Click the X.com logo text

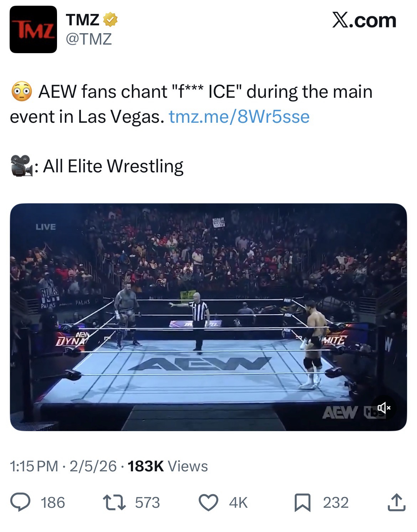pos(364,20)
